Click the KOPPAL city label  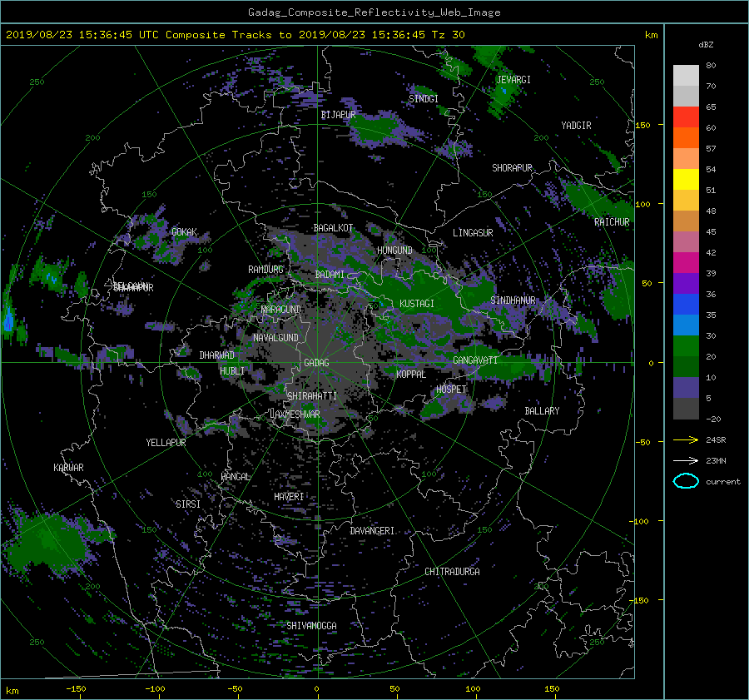[411, 375]
